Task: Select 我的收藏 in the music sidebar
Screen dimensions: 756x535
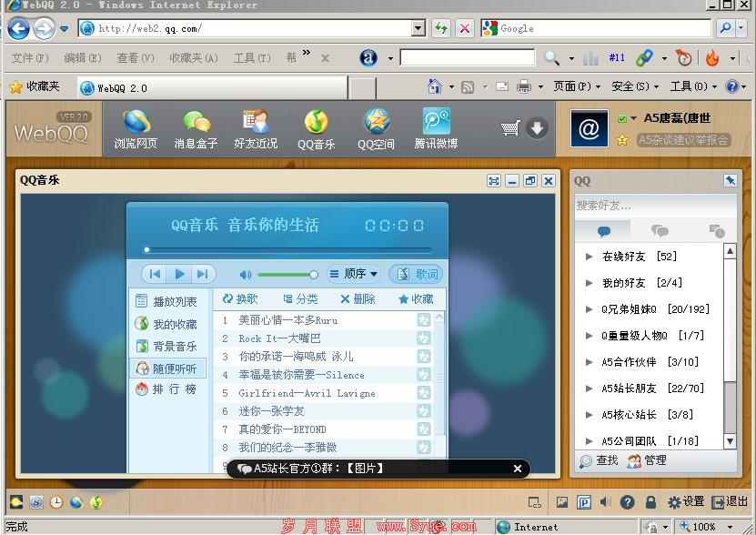Action: (166, 324)
